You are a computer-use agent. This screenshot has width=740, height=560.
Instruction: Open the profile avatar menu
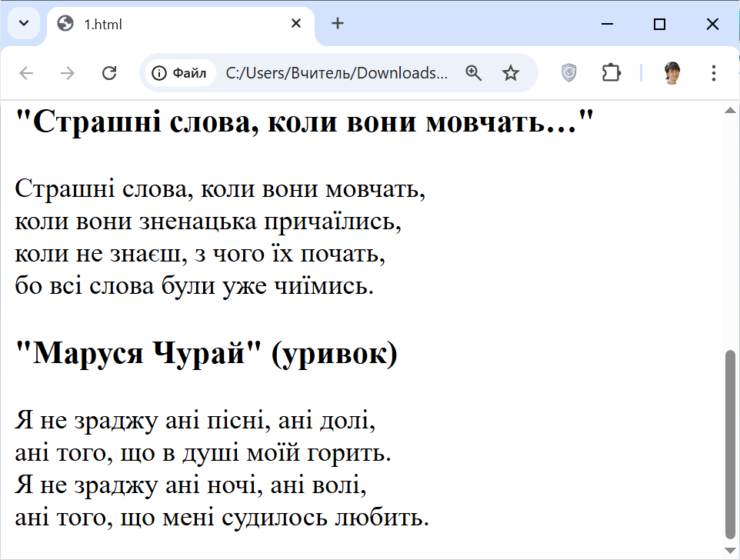[672, 73]
